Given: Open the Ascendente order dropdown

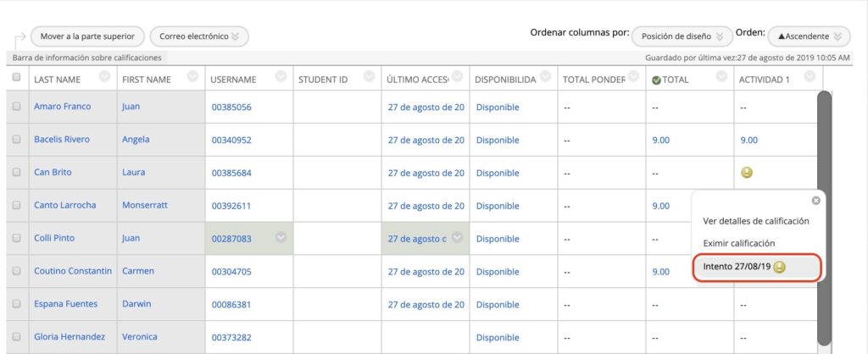Looking at the screenshot, I should (808, 36).
